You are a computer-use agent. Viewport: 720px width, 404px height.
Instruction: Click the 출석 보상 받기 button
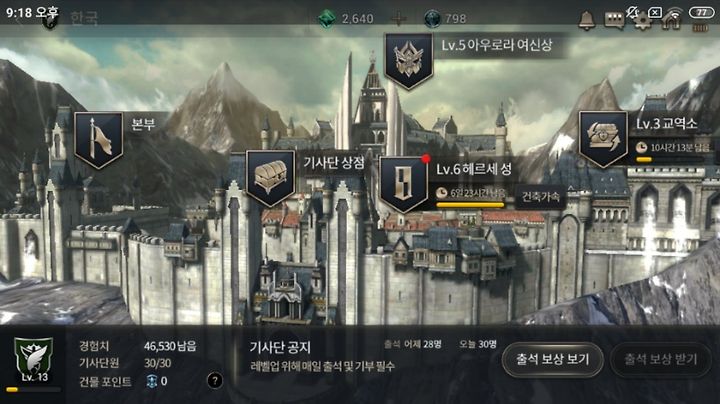pyautogui.click(x=661, y=359)
